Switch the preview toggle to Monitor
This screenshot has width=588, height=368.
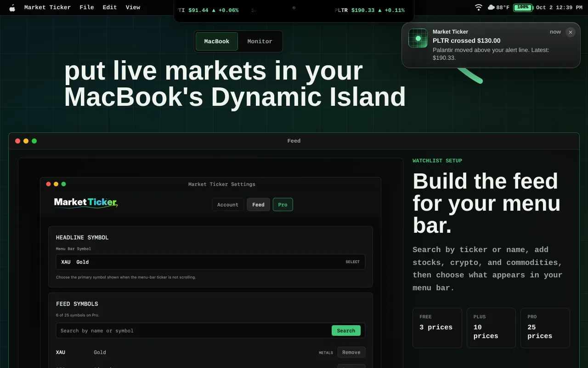[x=260, y=41]
